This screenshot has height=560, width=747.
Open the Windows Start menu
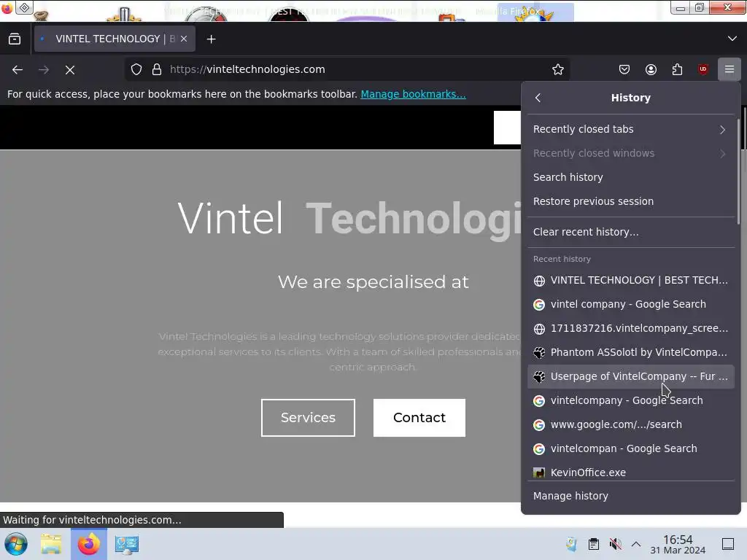pos(16,544)
